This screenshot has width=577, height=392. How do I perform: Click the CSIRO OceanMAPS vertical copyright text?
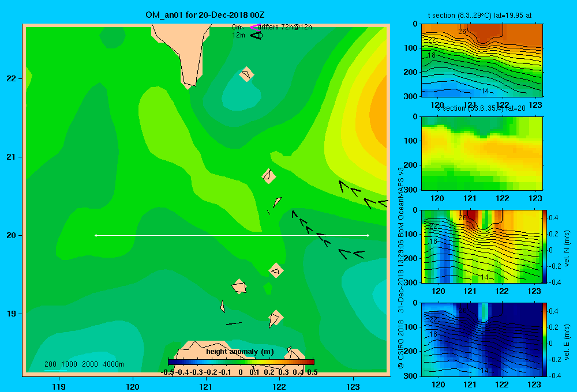point(401,267)
